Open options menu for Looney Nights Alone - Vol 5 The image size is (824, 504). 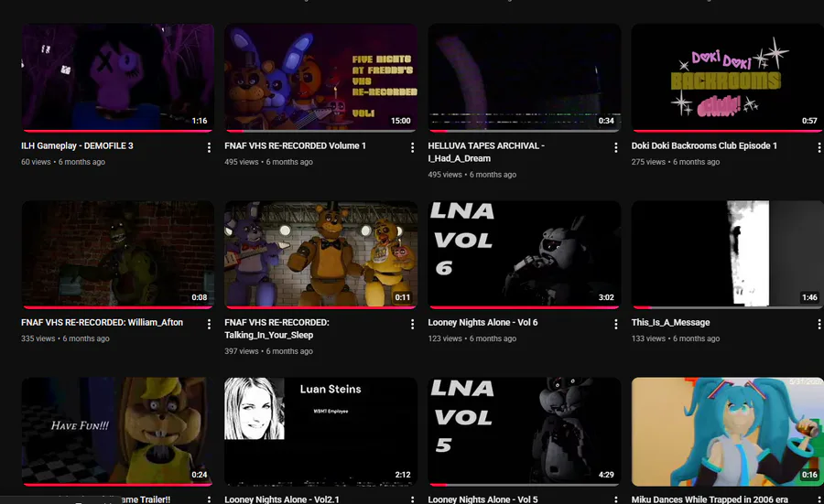[615, 499]
